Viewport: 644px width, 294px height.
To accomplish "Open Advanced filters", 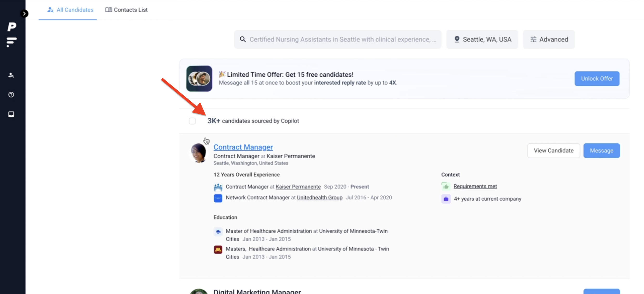I will pyautogui.click(x=549, y=39).
